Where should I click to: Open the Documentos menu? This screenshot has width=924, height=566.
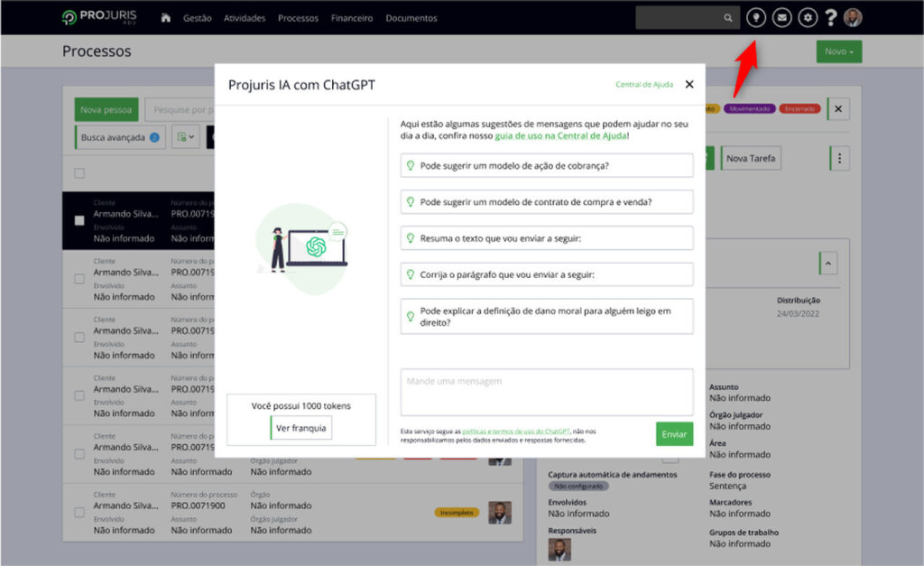point(411,18)
